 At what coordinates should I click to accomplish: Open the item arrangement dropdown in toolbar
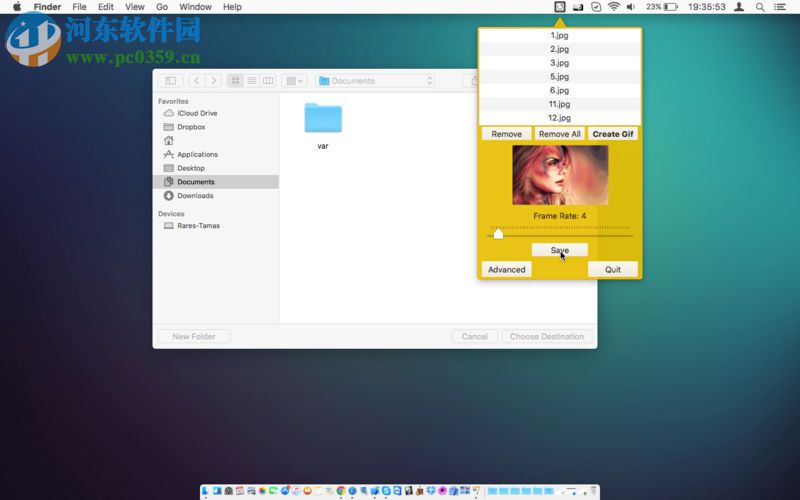294,81
